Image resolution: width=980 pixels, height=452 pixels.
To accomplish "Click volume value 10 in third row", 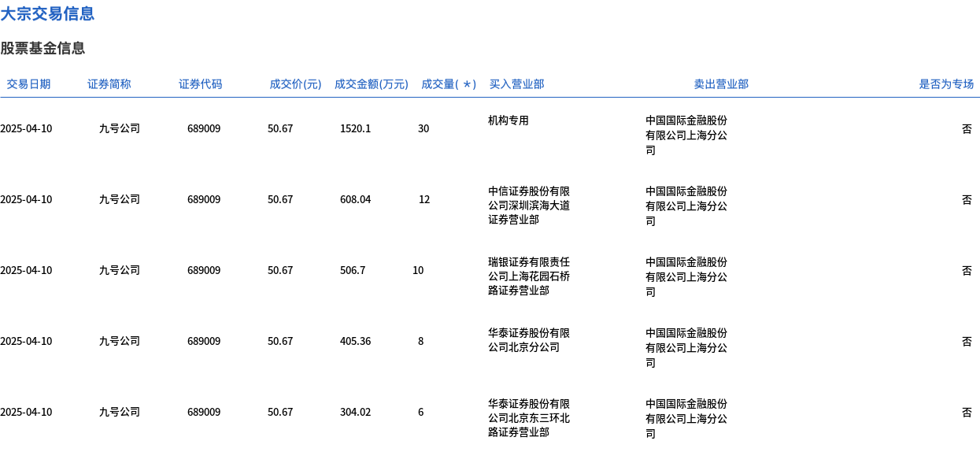I will tap(418, 270).
